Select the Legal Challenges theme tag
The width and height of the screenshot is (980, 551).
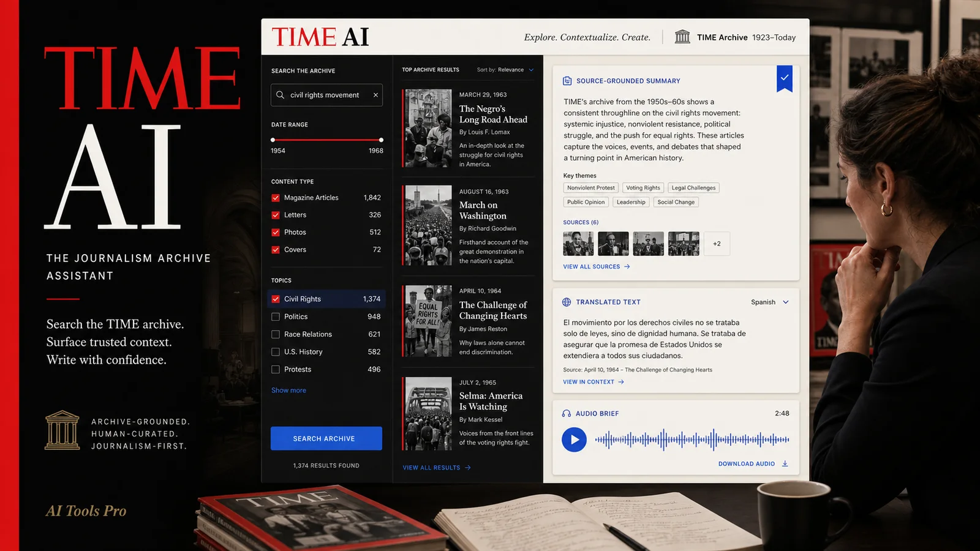[693, 188]
